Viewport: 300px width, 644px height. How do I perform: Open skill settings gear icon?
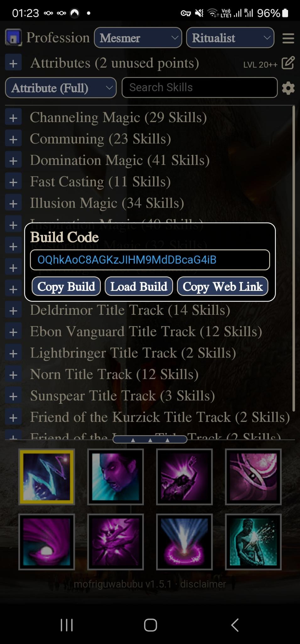click(288, 88)
